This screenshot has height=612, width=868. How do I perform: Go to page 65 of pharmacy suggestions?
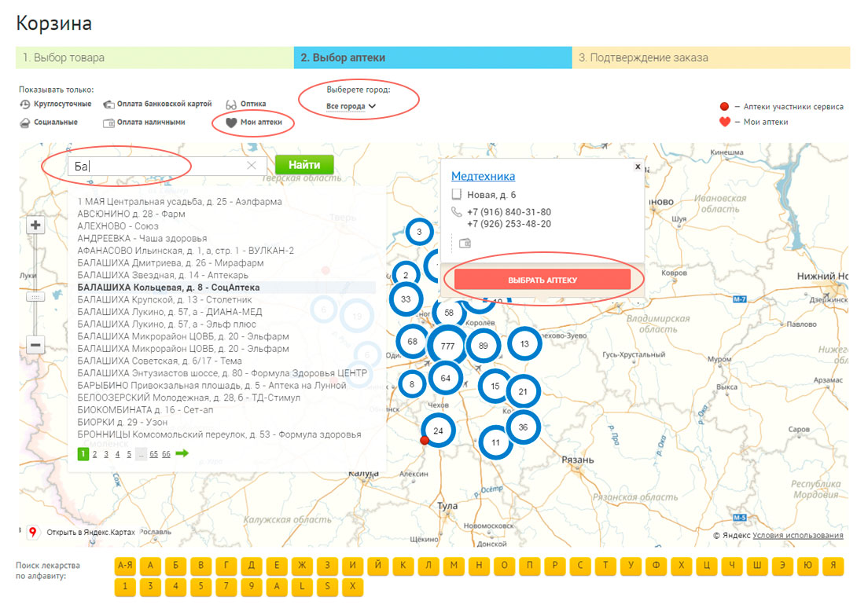(x=153, y=454)
